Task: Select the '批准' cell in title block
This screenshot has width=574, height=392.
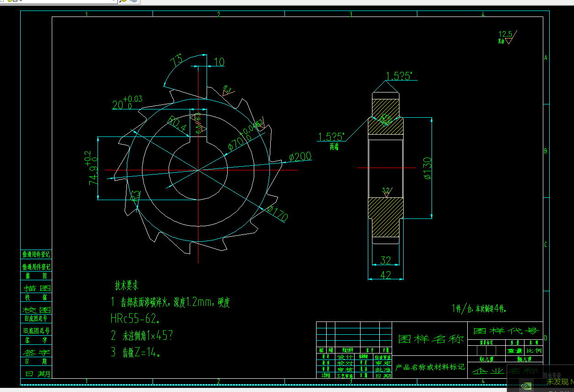Action: click(383, 369)
